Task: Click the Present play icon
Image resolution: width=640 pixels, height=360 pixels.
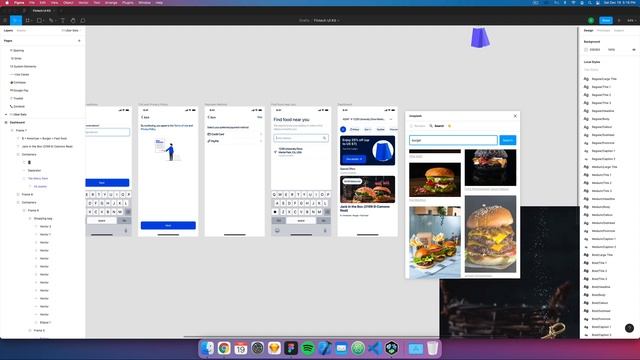Action: [x=619, y=20]
